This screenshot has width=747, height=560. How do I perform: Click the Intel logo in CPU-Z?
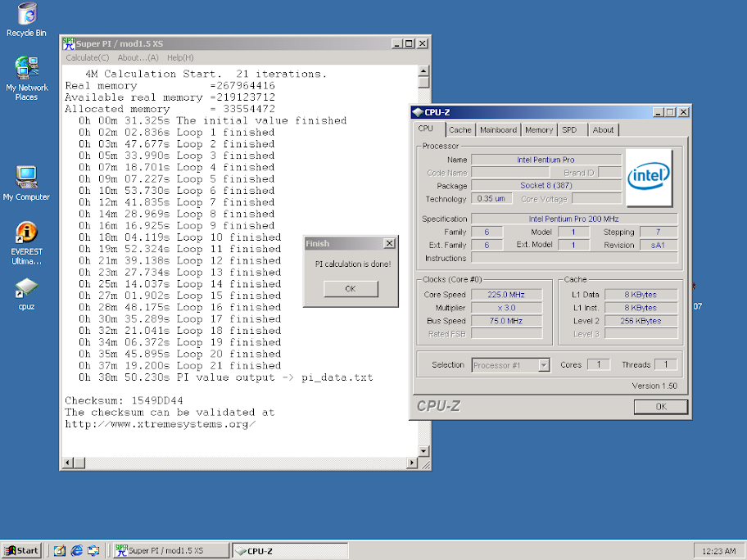649,177
